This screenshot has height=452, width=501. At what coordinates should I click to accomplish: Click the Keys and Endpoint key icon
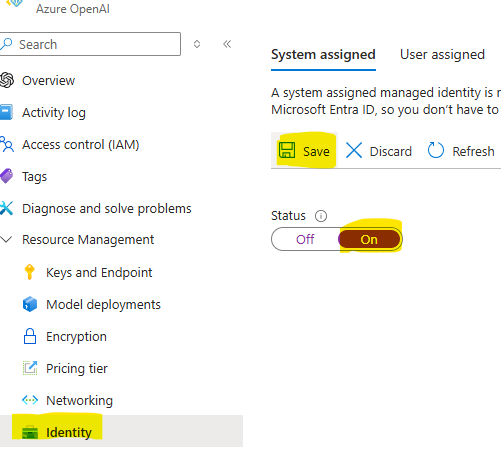coord(30,272)
